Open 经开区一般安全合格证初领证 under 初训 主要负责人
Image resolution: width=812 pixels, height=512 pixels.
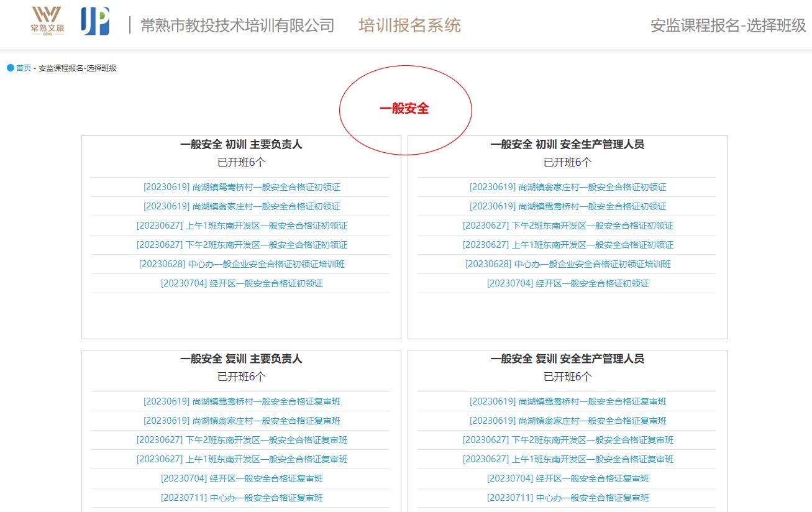coord(242,283)
